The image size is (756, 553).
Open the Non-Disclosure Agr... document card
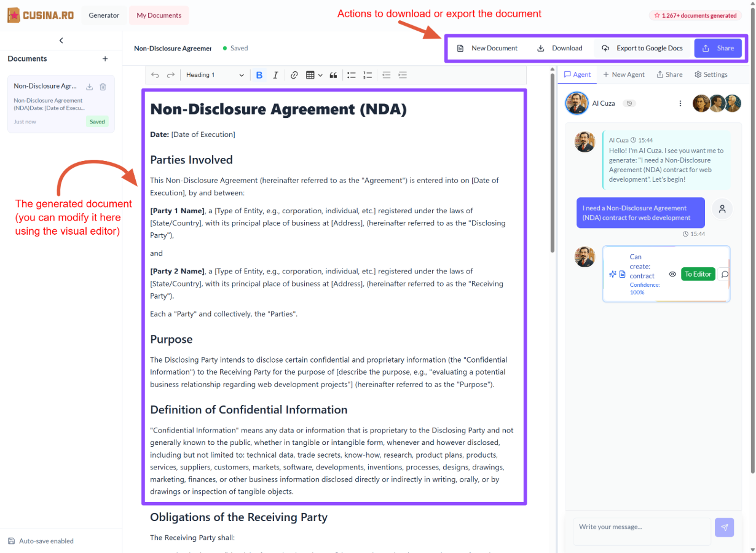click(61, 104)
